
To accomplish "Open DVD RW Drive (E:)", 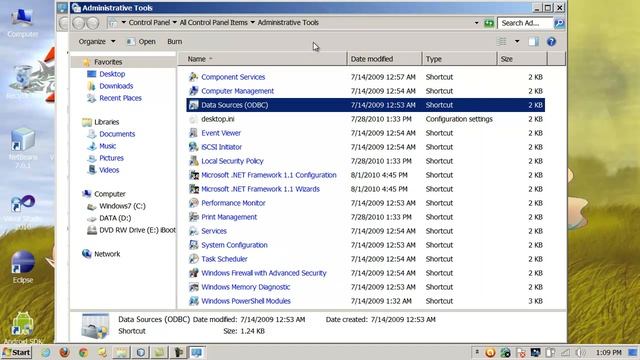I will coord(137,230).
